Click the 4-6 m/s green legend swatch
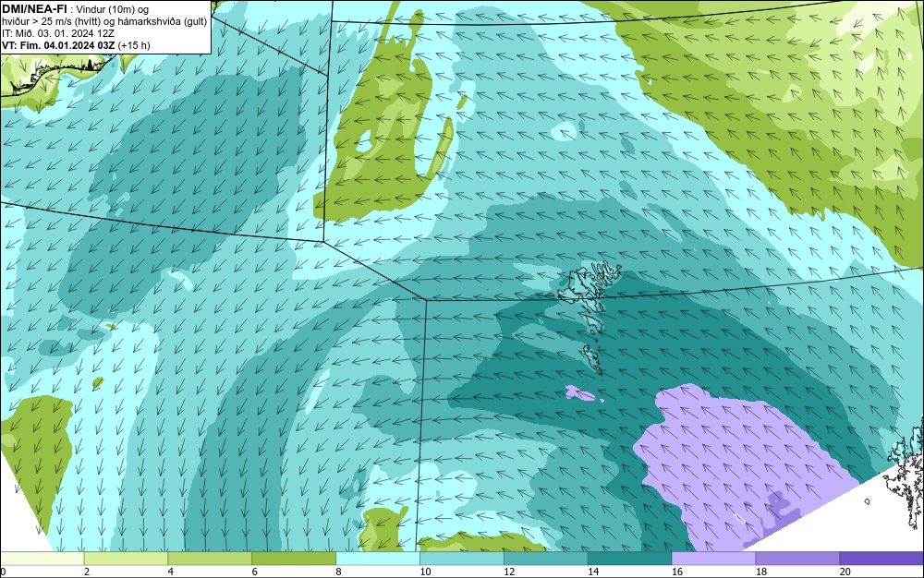The image size is (924, 578). (x=210, y=559)
